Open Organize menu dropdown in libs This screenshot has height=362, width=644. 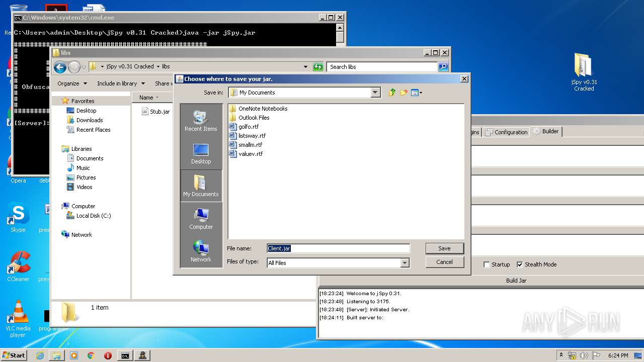(72, 83)
